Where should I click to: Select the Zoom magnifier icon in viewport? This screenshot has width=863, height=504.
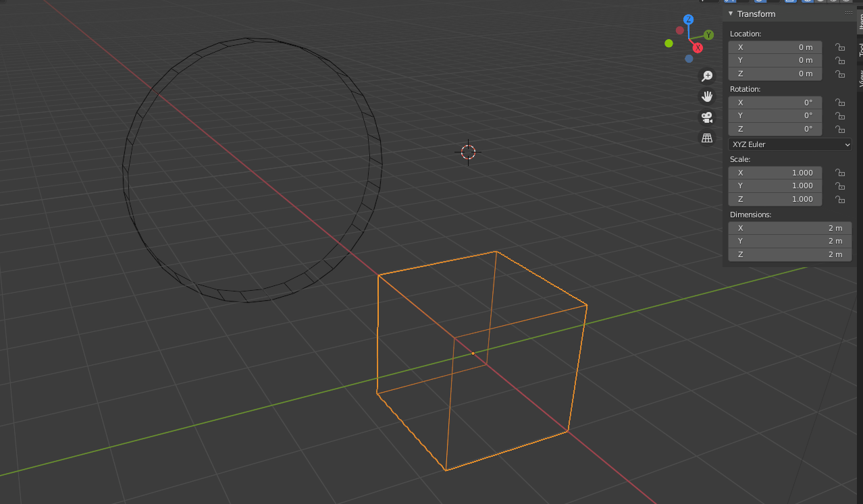[x=706, y=76]
